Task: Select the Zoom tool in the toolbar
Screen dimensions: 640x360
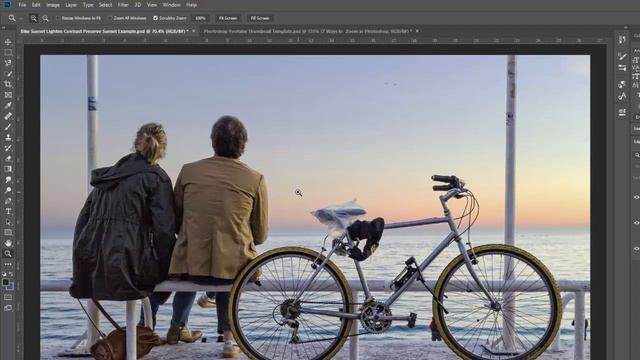Action: [8, 254]
